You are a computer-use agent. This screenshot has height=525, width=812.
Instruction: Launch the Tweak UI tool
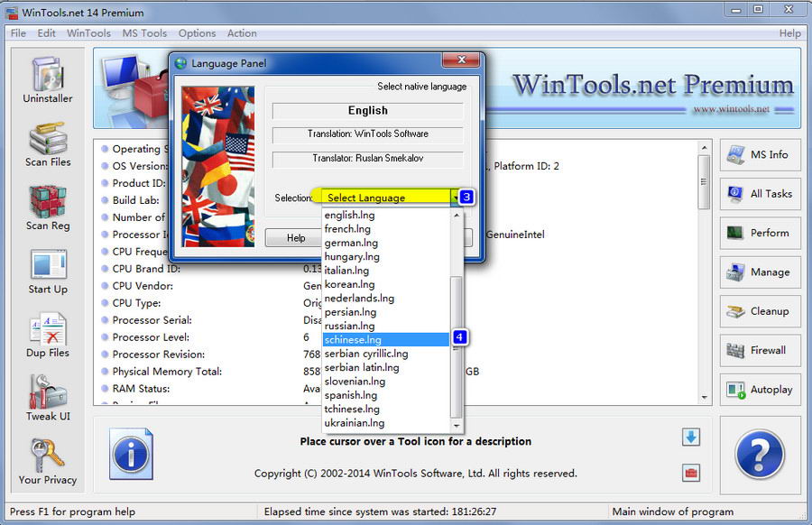[48, 398]
